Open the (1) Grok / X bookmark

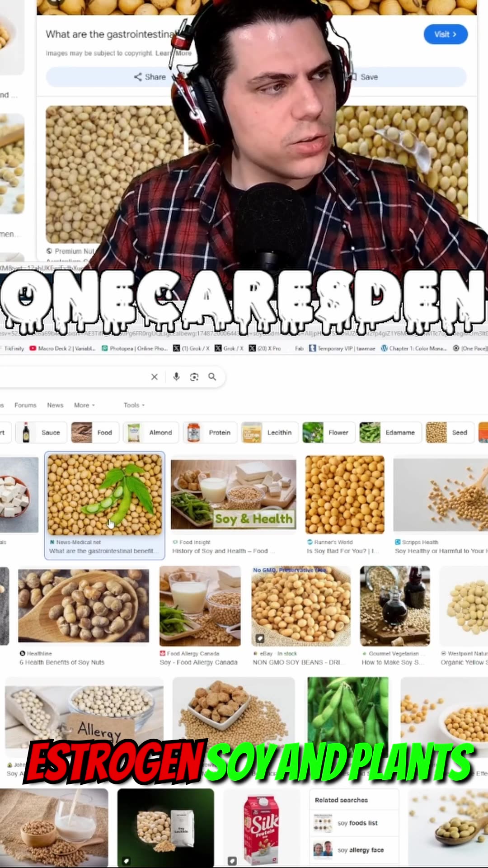[x=191, y=348]
